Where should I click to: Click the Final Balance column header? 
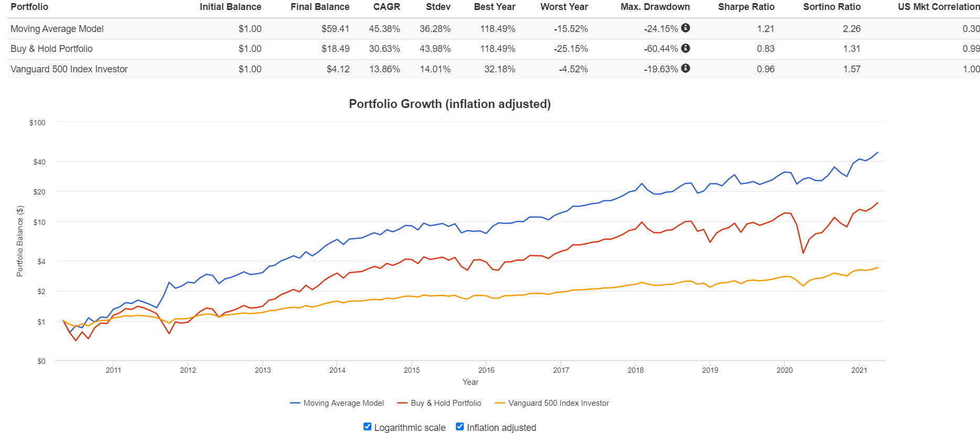320,7
